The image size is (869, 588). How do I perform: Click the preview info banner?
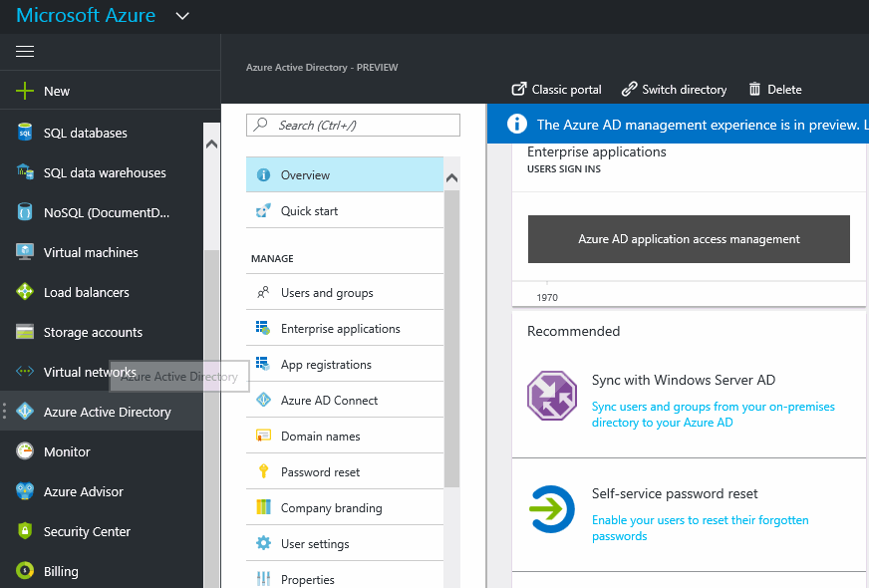click(678, 125)
